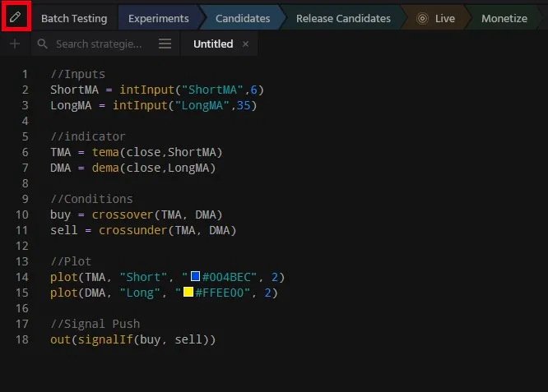Open the hamburger list menu
Viewport: 548px width, 392px height.
click(165, 44)
